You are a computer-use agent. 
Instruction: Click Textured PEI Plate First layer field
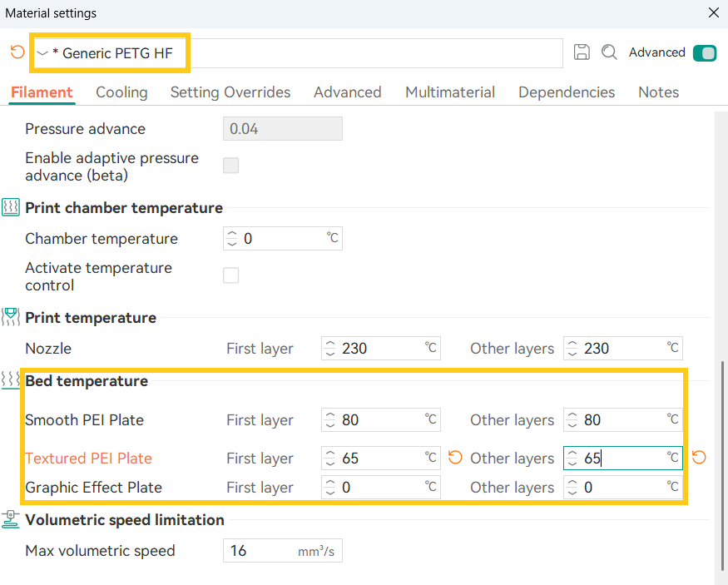click(381, 459)
